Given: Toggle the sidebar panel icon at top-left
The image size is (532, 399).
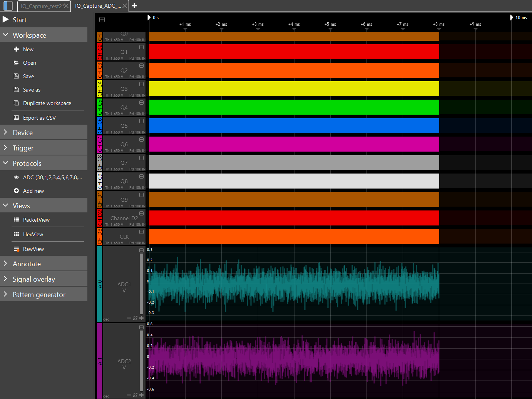Looking at the screenshot, I should pyautogui.click(x=8, y=6).
